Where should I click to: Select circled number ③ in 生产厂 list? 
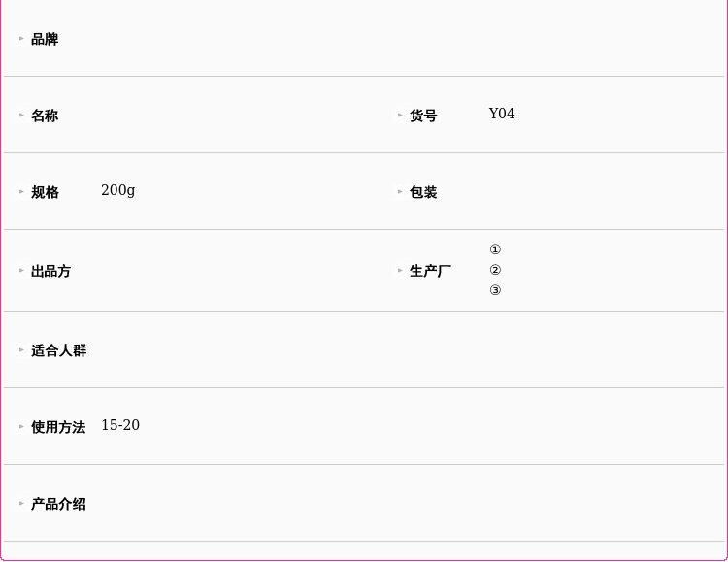coord(495,290)
